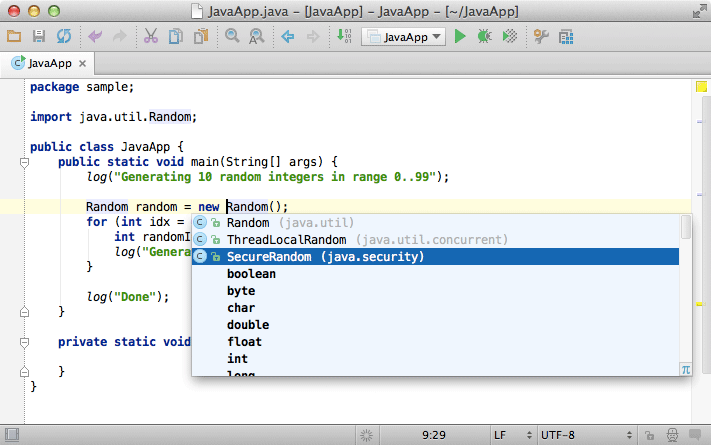Debug JavaApp with bug icon
This screenshot has height=445, width=711.
coord(484,36)
